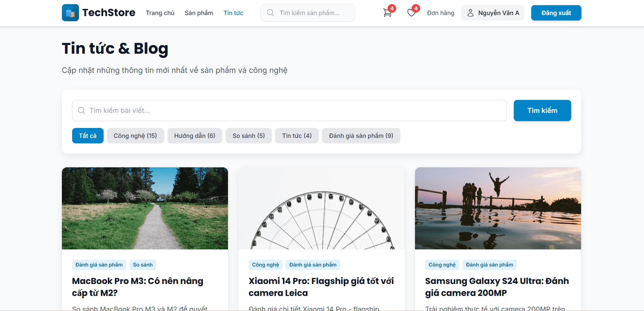Open the Đơn hàng page
The width and height of the screenshot is (644, 311).
pos(441,13)
